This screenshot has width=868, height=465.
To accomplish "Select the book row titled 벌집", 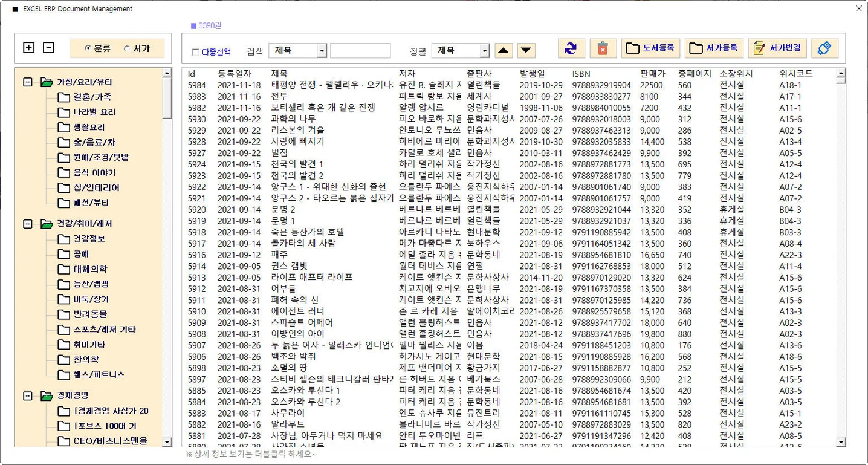I will click(509, 153).
